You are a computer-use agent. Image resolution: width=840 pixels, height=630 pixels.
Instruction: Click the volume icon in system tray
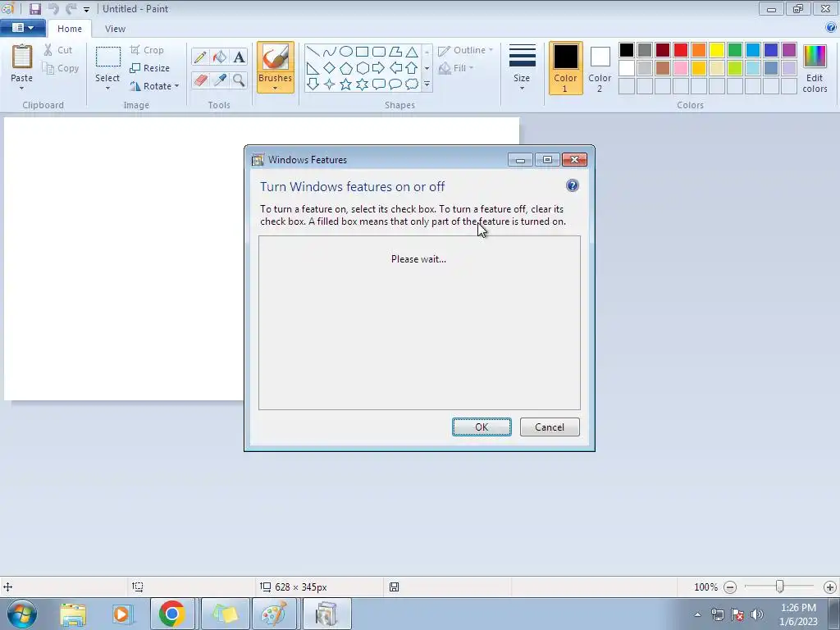tap(757, 614)
